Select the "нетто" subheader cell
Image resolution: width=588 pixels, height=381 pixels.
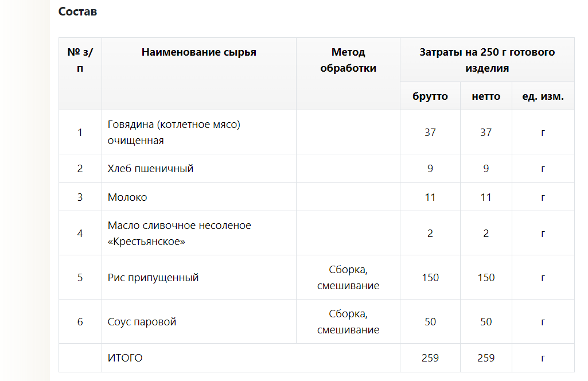pos(486,96)
